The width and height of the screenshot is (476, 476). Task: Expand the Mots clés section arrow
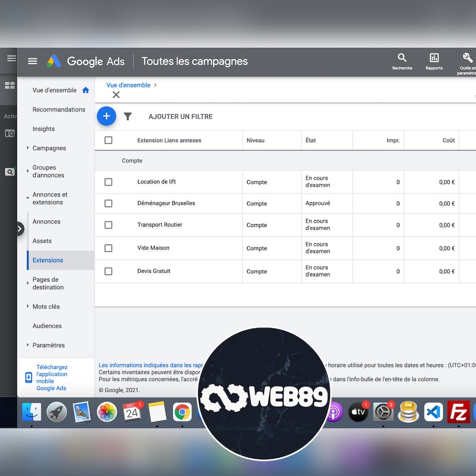point(28,306)
